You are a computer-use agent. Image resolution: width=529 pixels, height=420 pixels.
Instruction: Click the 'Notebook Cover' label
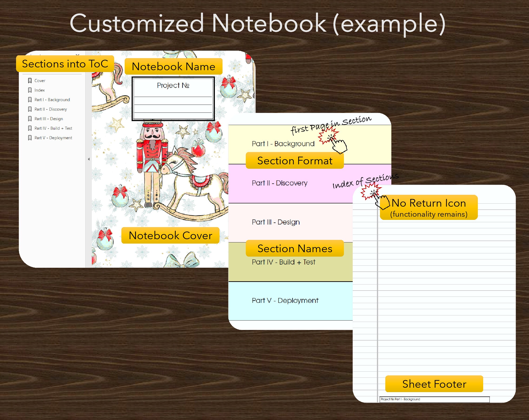click(x=171, y=235)
